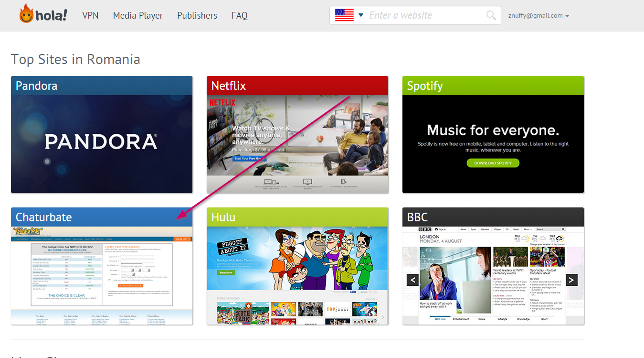Click the Spotify card title
644x358 pixels.
[425, 86]
